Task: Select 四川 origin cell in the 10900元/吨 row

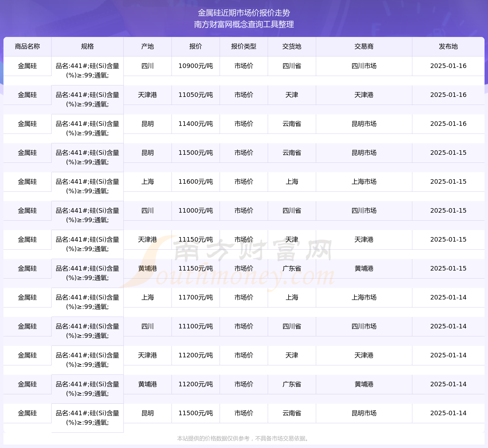Action: [148, 66]
